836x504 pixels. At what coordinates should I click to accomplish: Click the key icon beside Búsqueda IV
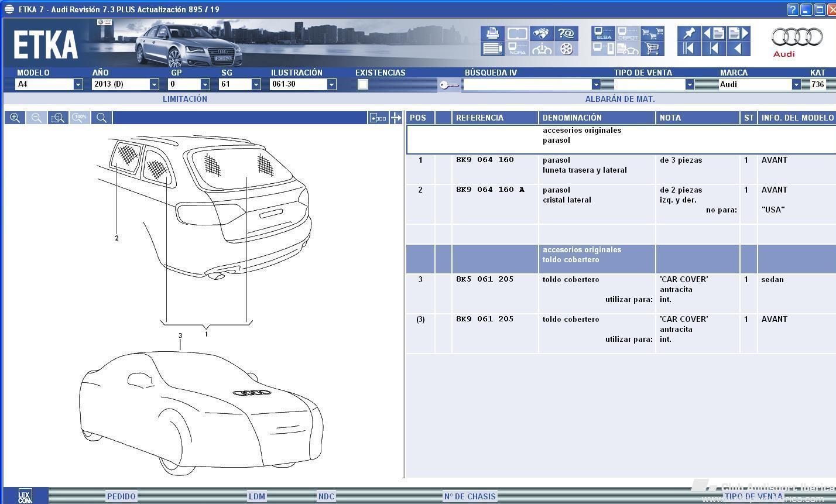coord(450,85)
